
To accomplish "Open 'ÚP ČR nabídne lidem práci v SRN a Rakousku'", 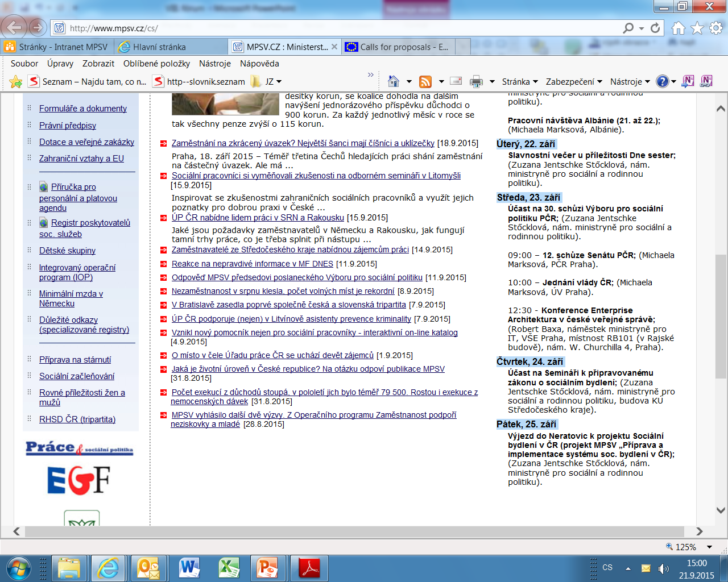I will [x=258, y=218].
